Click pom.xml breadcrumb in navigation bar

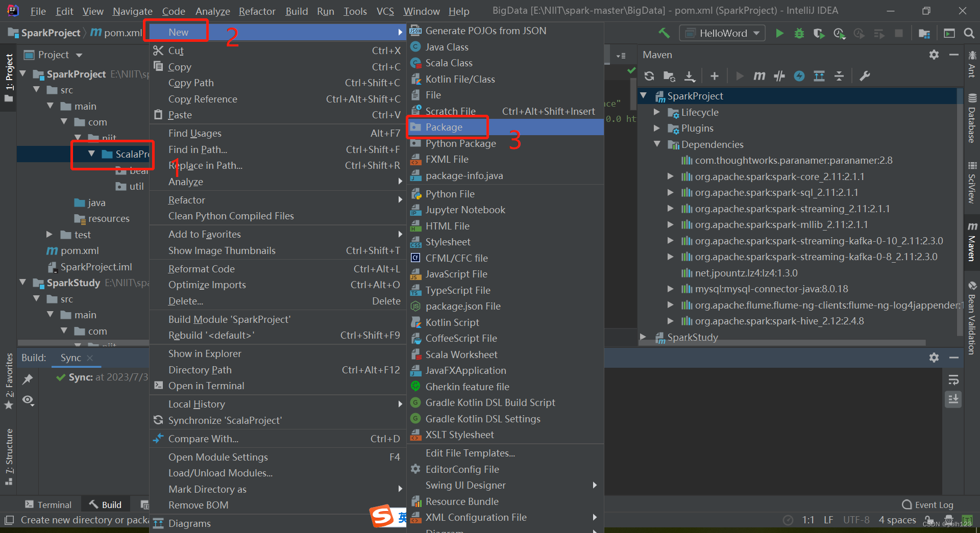[117, 33]
